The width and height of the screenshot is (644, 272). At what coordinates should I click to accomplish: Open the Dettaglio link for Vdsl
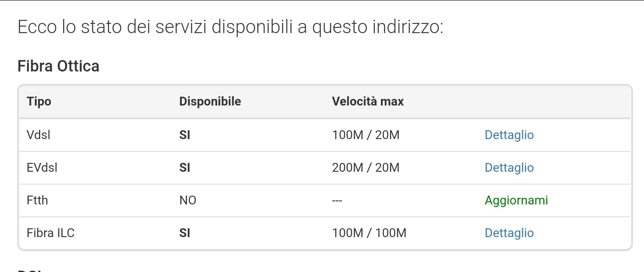[x=509, y=135]
